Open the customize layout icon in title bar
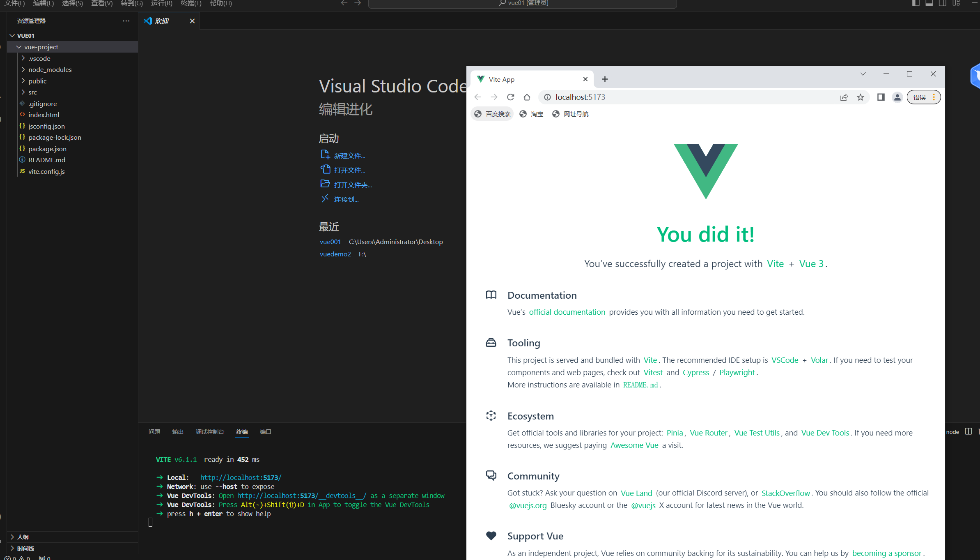 coord(956,3)
